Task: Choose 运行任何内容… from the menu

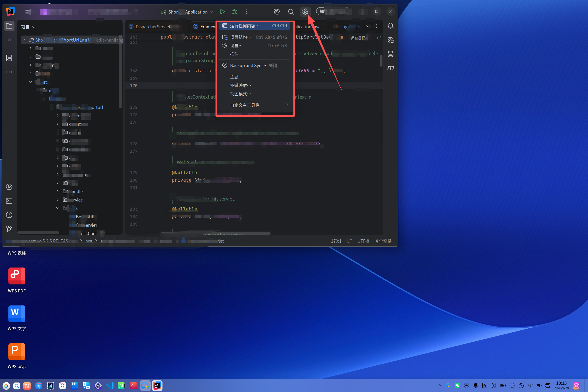Action: pos(255,26)
